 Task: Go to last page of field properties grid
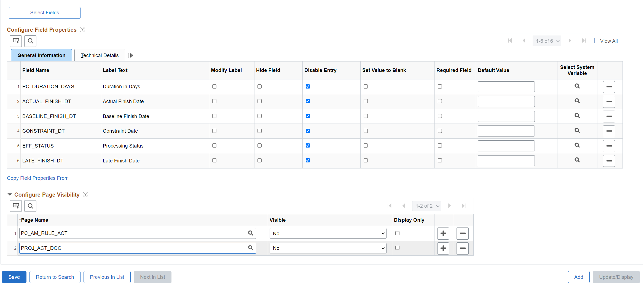(584, 41)
